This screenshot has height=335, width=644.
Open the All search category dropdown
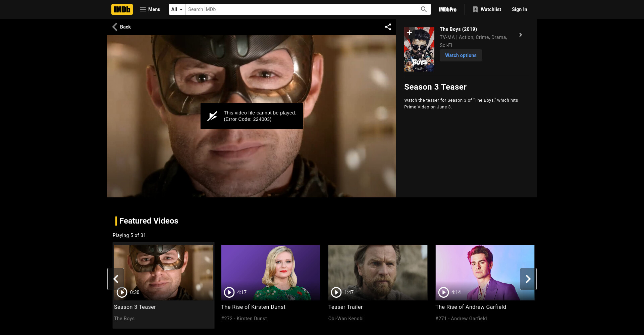177,9
